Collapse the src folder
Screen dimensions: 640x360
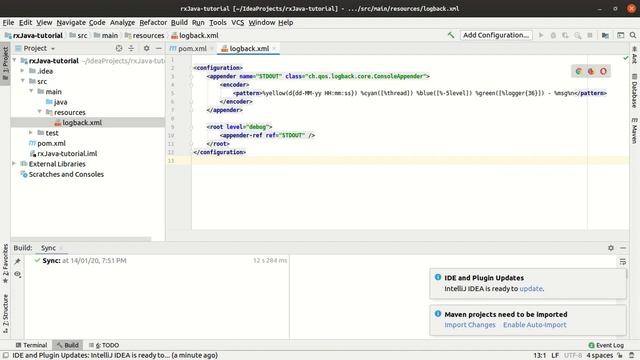(x=23, y=81)
